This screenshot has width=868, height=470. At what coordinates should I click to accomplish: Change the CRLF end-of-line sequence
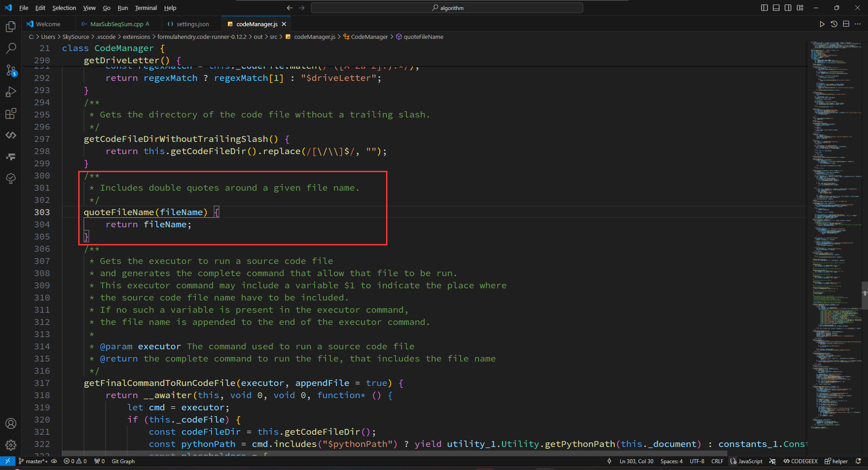(717, 461)
